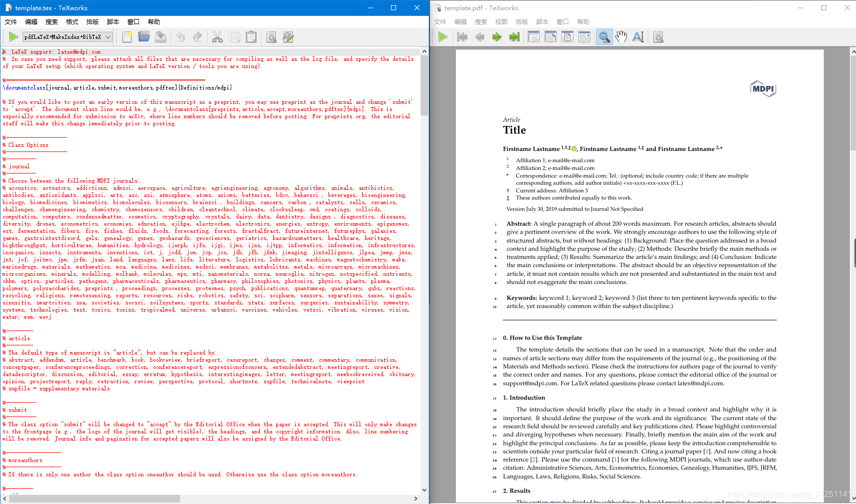Open 视图 menu in template.pdf window
856x504 pixels.
point(501,22)
